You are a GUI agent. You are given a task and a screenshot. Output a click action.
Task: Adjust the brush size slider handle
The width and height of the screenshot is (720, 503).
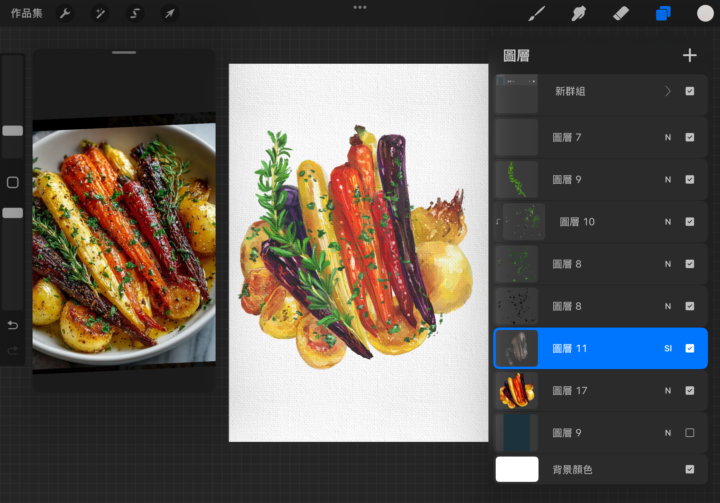pyautogui.click(x=13, y=131)
